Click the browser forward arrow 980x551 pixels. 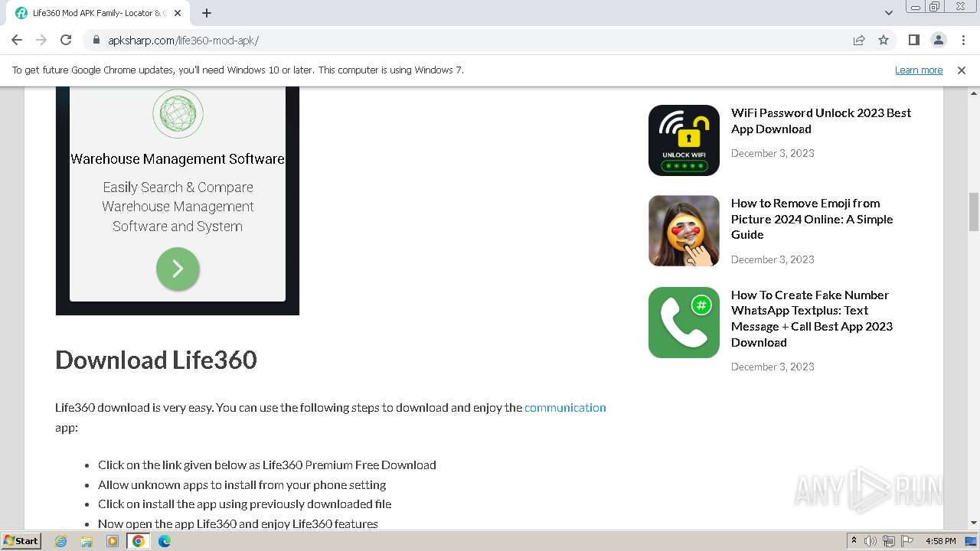[41, 40]
